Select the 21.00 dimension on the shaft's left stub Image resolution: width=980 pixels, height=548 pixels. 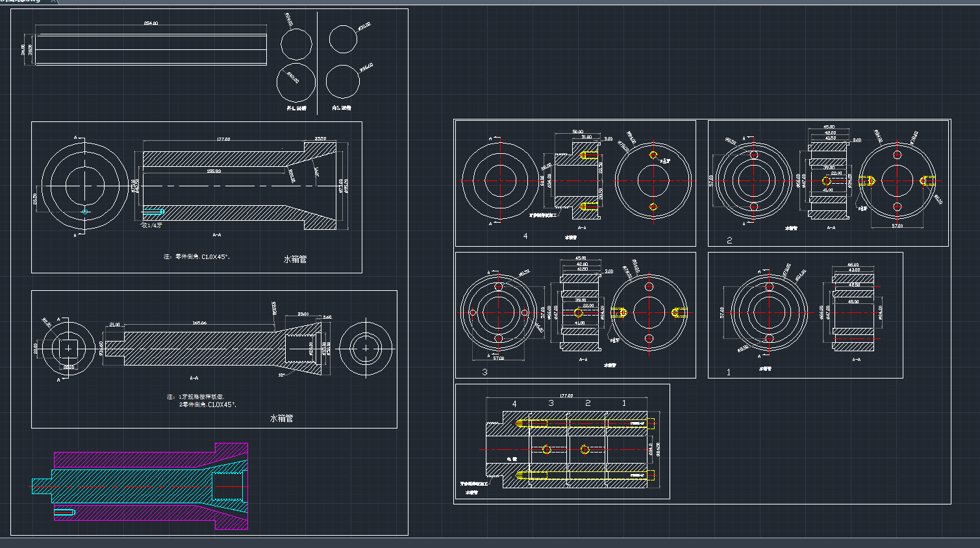pyautogui.click(x=114, y=324)
